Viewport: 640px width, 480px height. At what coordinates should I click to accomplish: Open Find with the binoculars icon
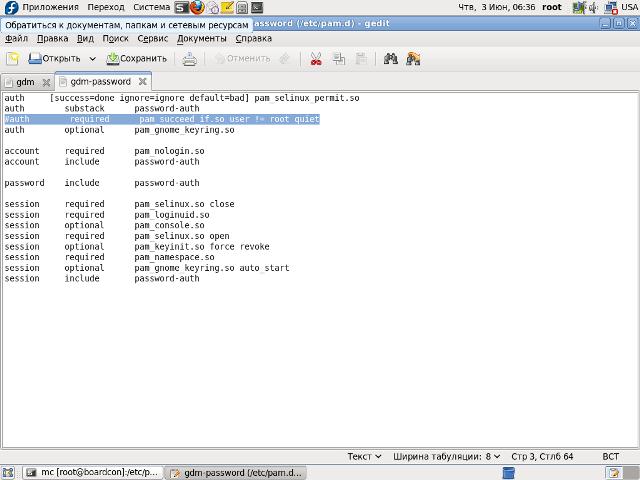click(x=390, y=59)
